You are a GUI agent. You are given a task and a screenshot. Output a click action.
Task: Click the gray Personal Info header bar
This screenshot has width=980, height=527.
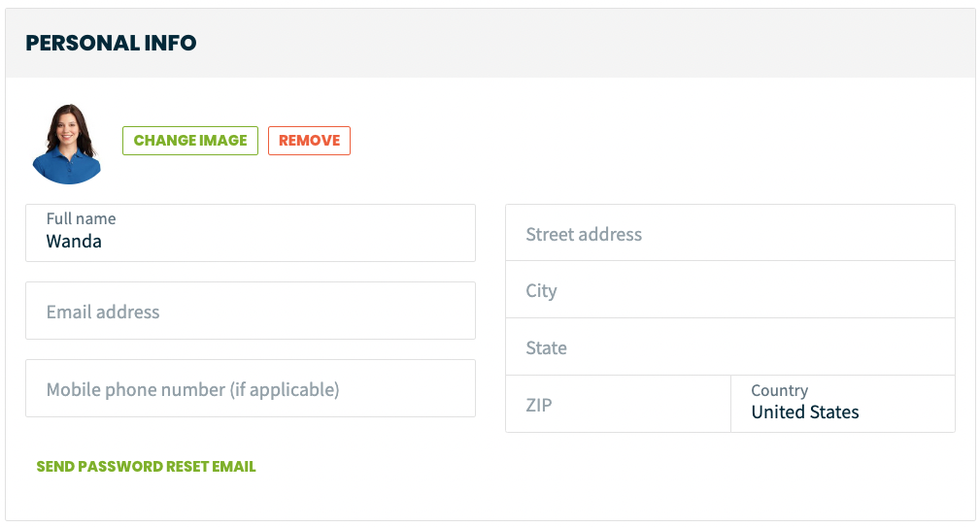click(x=490, y=43)
